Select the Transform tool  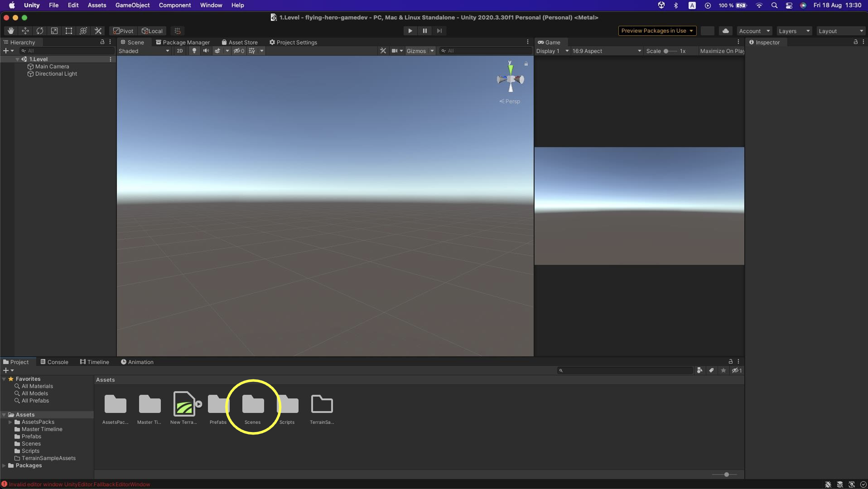click(x=83, y=31)
